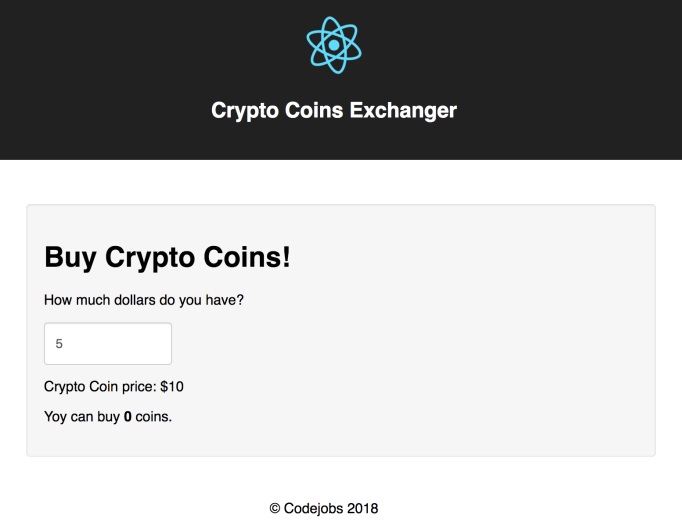
Task: Click the placeholder 5 in the input
Action: pyautogui.click(x=59, y=343)
